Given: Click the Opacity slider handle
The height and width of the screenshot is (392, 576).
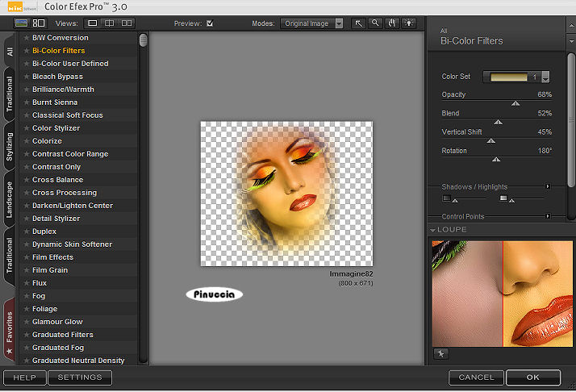Looking at the screenshot, I should (515, 103).
